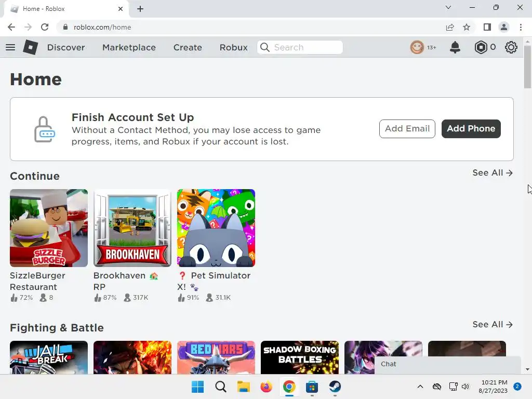Open the notifications bell

pos(455,47)
